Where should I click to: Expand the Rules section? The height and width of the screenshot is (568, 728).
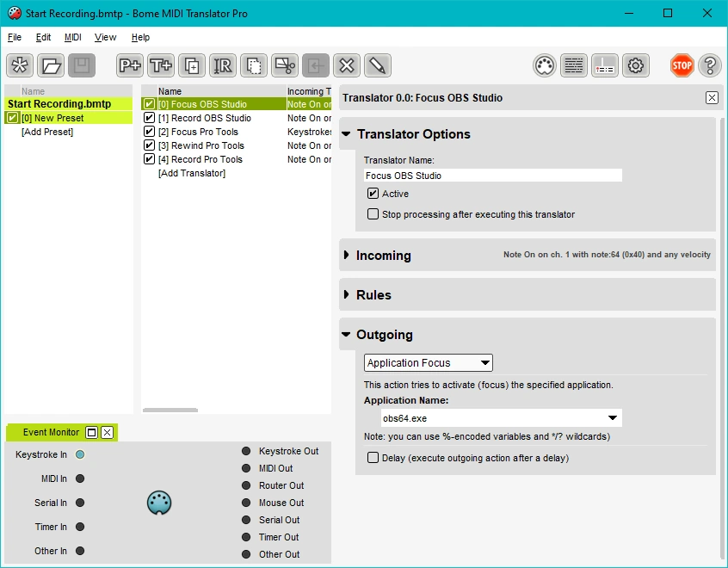(347, 295)
